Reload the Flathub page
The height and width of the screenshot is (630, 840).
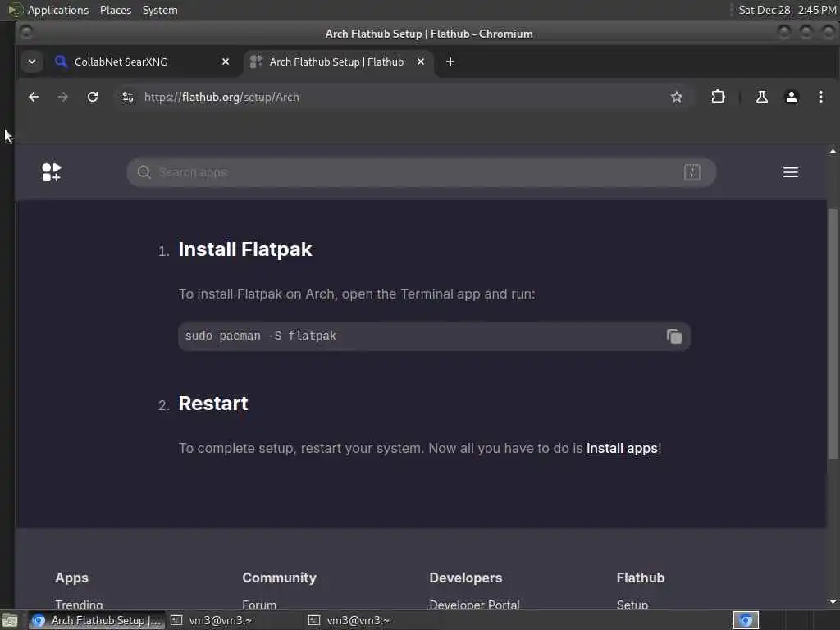pyautogui.click(x=93, y=97)
